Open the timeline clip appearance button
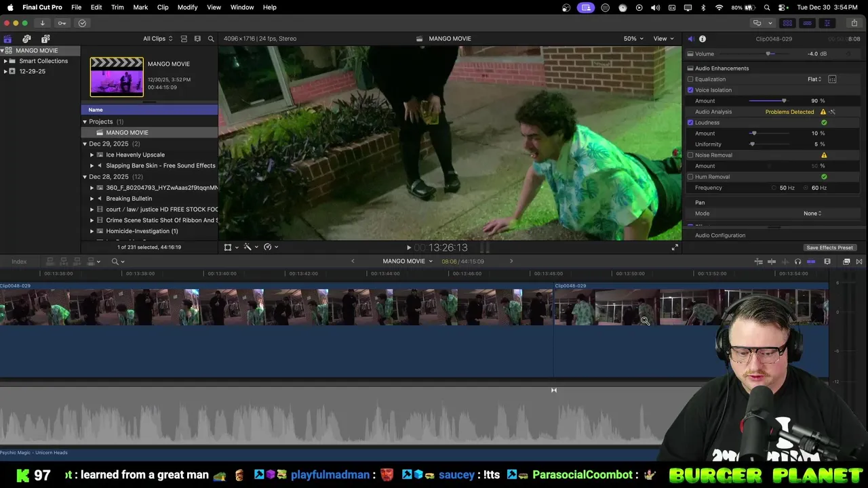868x488 pixels. point(827,262)
